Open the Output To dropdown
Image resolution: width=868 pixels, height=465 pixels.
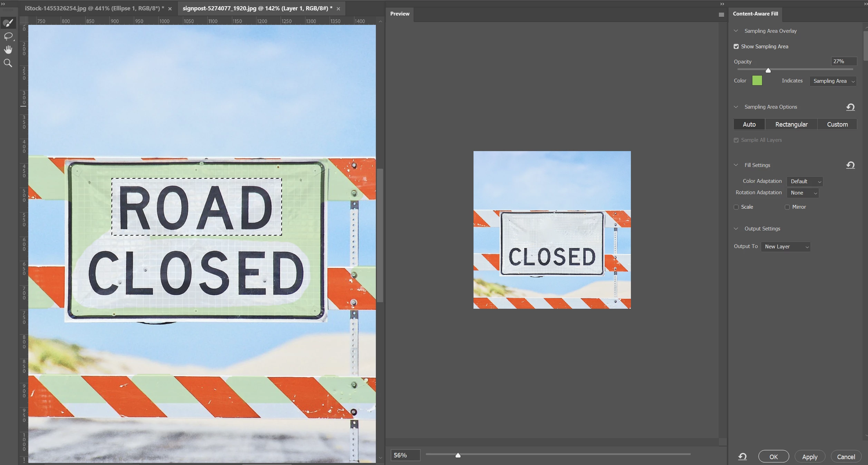(786, 247)
